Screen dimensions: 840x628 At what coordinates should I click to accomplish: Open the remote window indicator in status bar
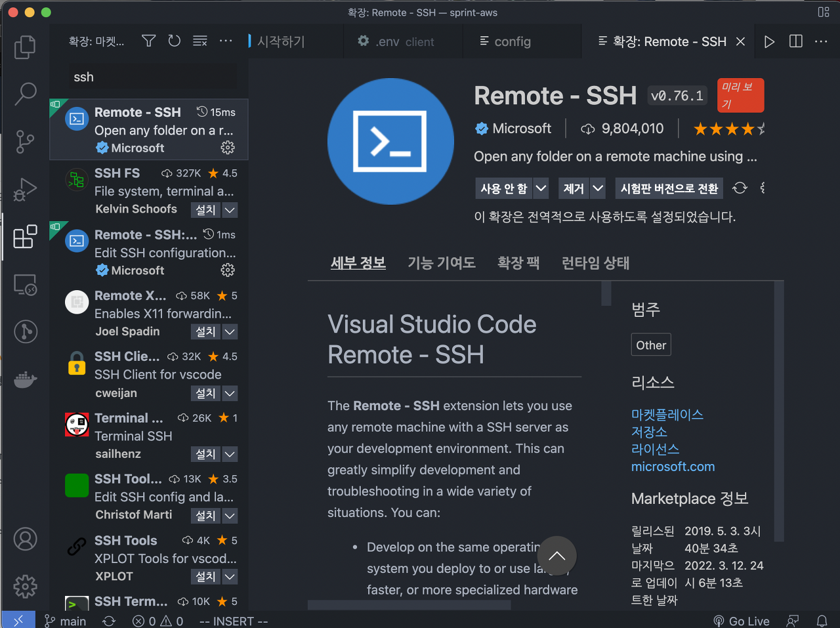(x=18, y=621)
